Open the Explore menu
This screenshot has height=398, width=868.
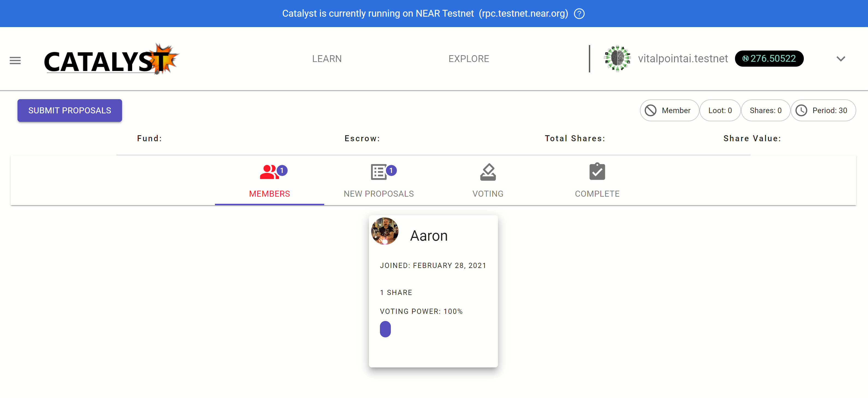point(468,59)
